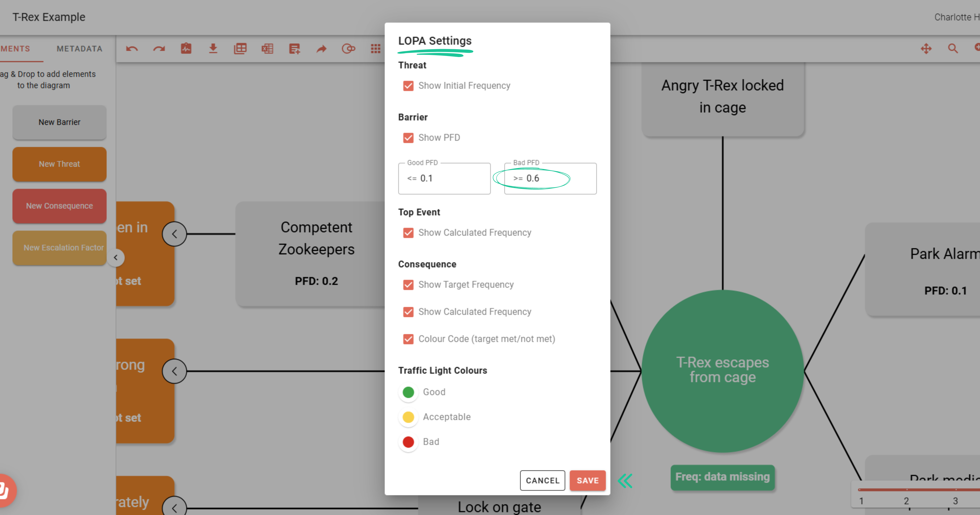Click the download icon in toolbar
Screen dimensions: 980x515
click(x=213, y=49)
